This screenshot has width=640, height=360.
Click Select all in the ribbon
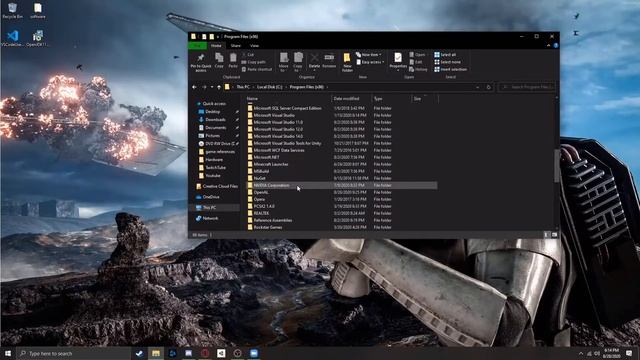445,55
